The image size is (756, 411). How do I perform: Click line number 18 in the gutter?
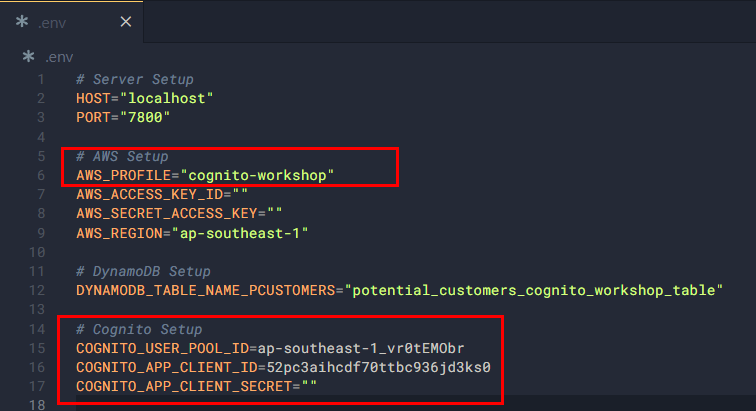[38, 404]
